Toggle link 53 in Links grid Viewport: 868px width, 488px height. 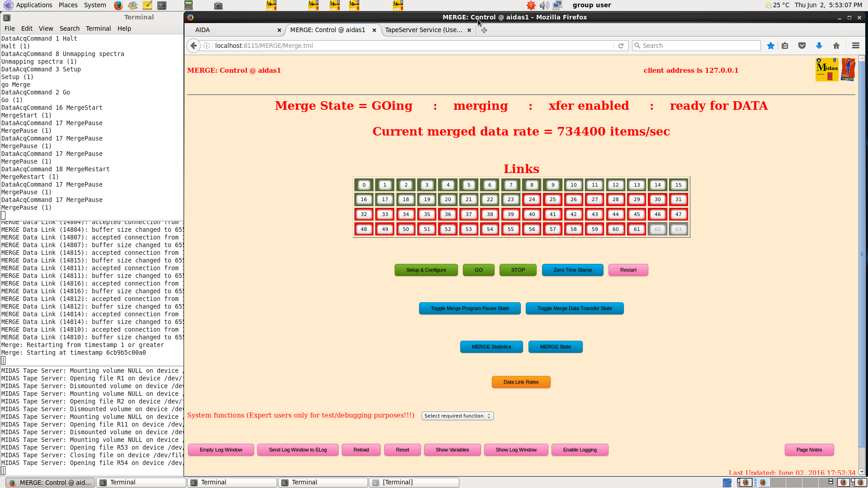click(469, 229)
